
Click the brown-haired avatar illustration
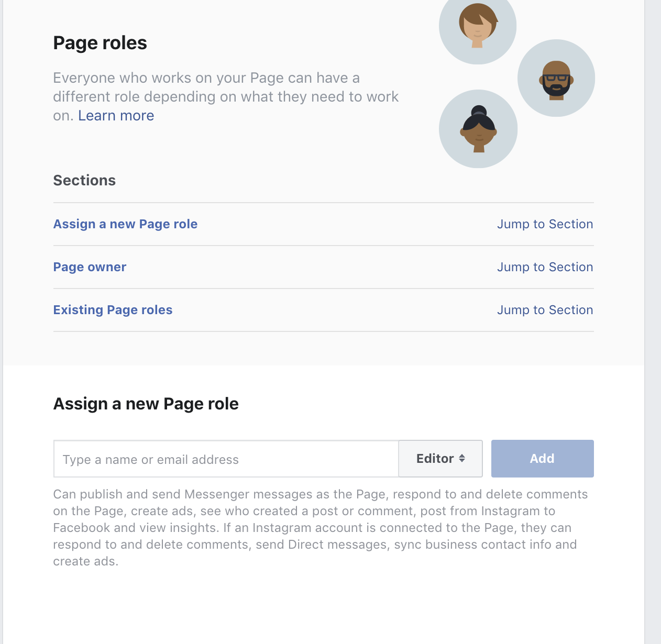click(x=478, y=27)
